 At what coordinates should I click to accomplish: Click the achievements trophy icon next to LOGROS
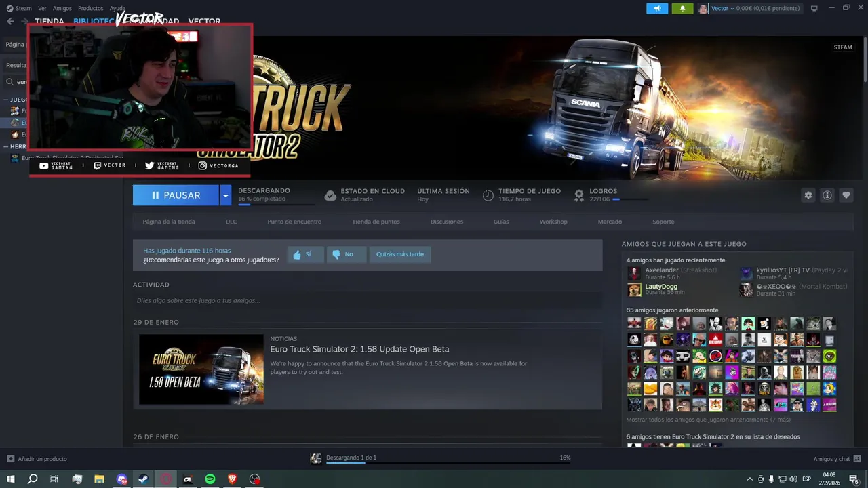(x=579, y=195)
